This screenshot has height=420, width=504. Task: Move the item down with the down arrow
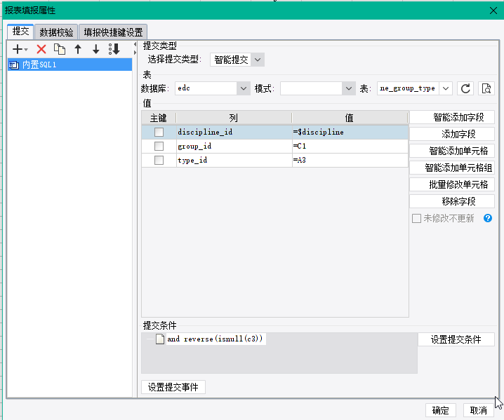[95, 50]
